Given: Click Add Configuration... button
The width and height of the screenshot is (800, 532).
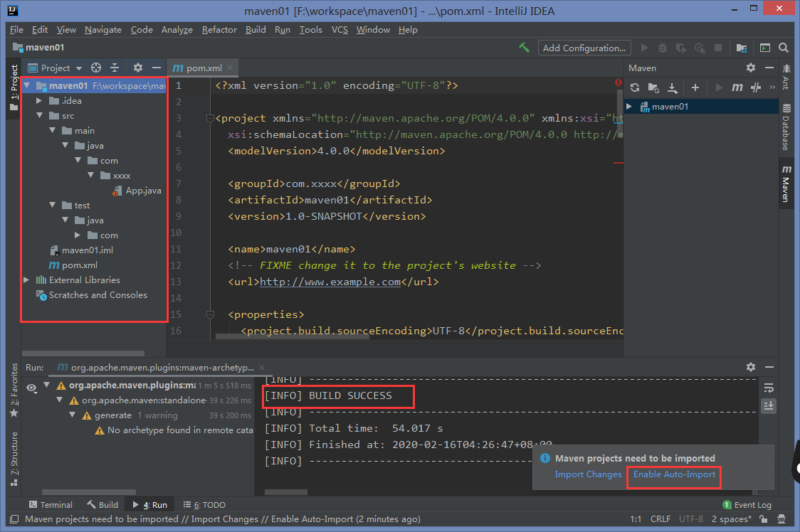Looking at the screenshot, I should [584, 48].
